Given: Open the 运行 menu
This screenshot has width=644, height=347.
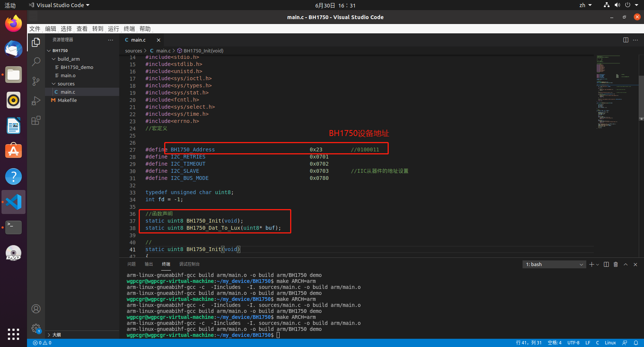Looking at the screenshot, I should (x=114, y=29).
